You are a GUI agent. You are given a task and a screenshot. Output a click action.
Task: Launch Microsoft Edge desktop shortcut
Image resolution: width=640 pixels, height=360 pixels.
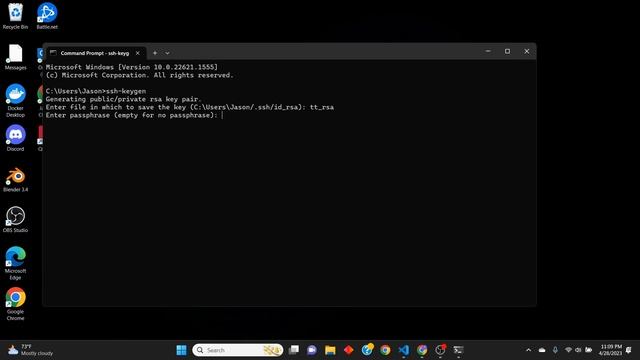click(x=15, y=263)
